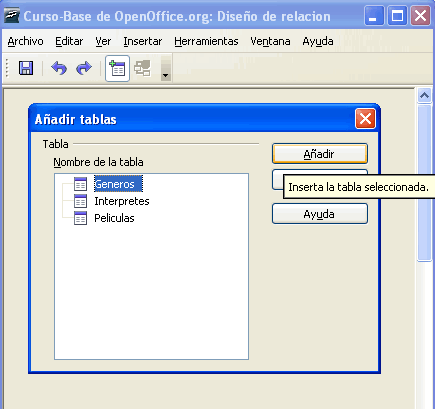Click the toolbar drag handle

click(7, 68)
